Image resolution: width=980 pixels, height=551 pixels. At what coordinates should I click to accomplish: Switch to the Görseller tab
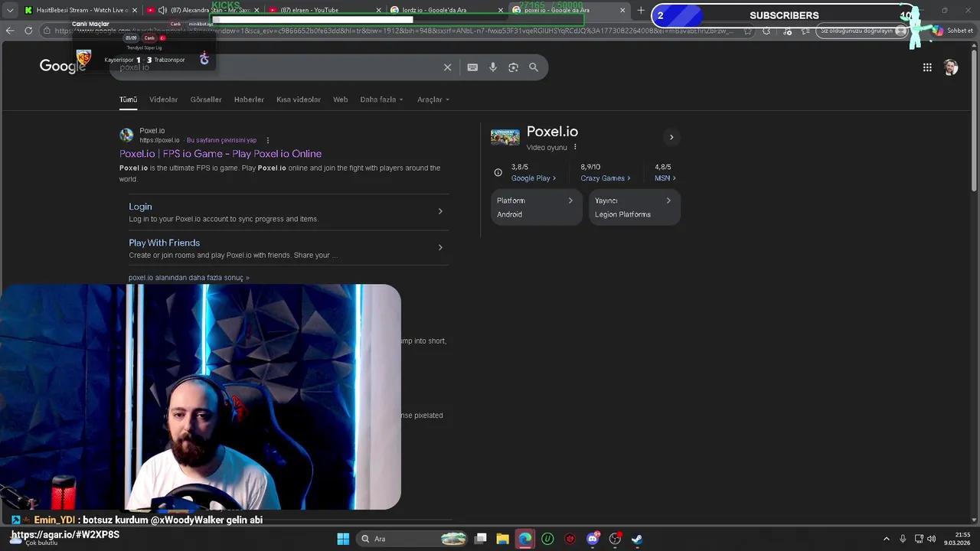pyautogui.click(x=206, y=99)
